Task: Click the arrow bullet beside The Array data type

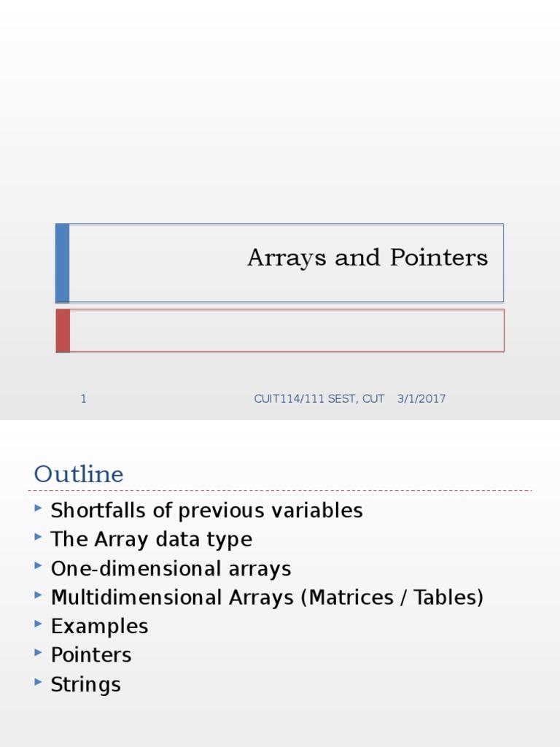Action: tap(37, 537)
